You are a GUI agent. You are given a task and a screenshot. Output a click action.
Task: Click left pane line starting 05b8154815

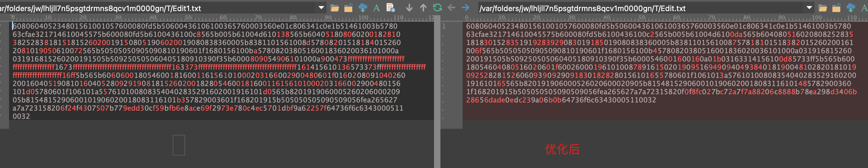coord(205,100)
